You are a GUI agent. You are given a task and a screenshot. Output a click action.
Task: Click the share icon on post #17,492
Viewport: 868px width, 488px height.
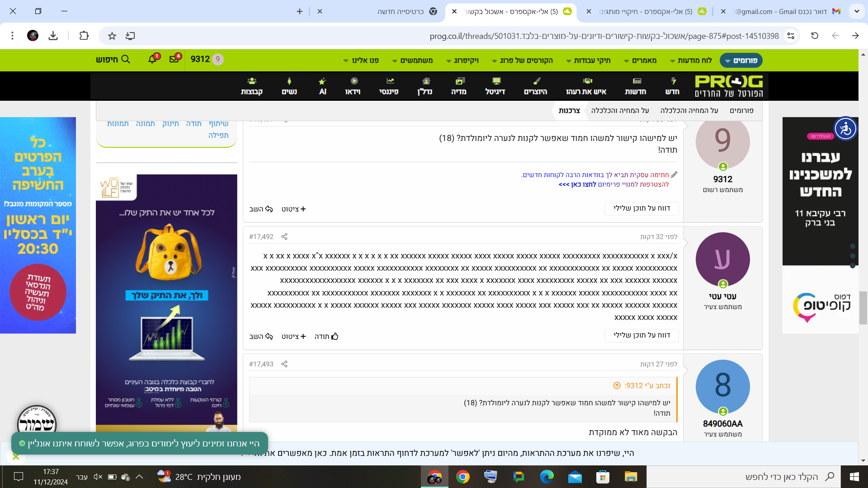pos(284,236)
